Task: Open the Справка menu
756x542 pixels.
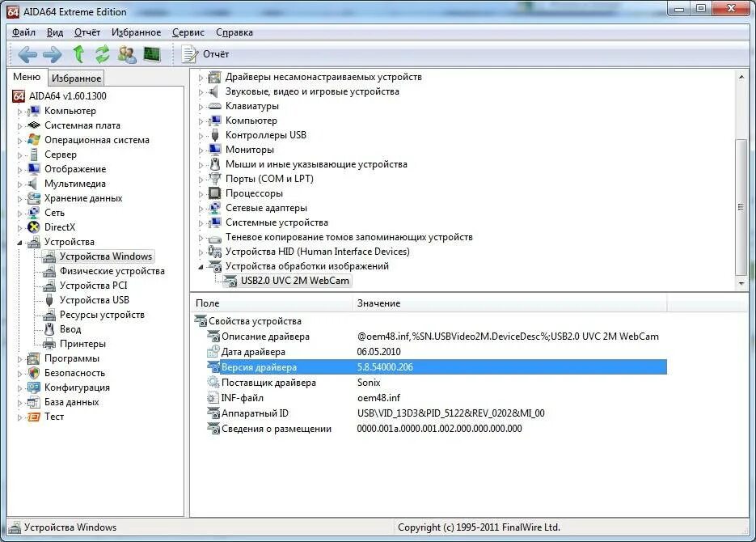Action: click(234, 32)
